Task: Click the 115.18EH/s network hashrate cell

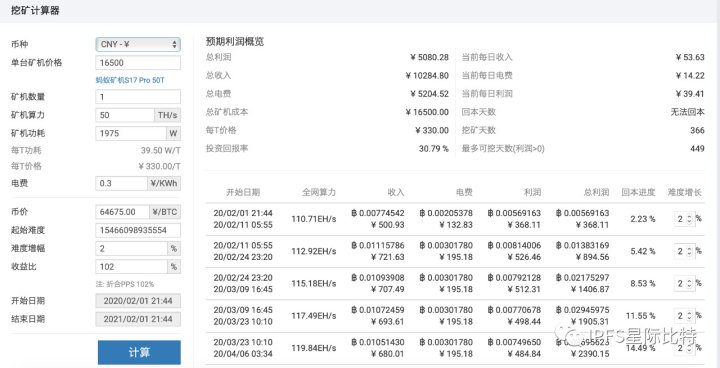Action: click(x=314, y=284)
